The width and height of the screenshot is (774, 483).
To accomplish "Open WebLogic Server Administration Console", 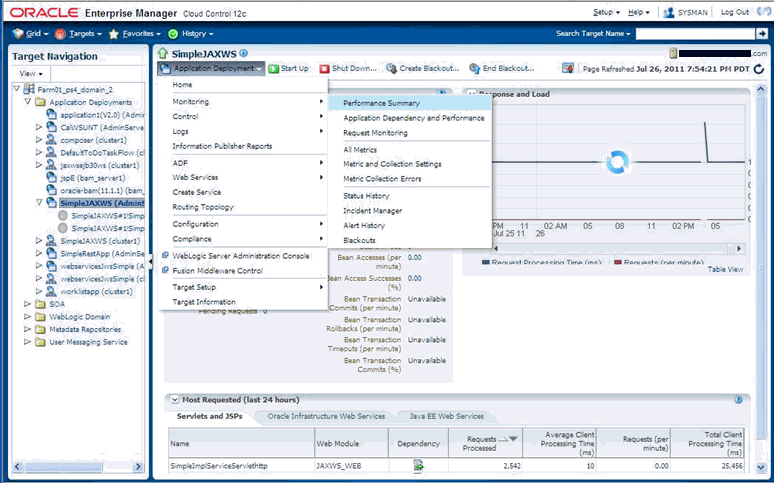I will pyautogui.click(x=241, y=256).
